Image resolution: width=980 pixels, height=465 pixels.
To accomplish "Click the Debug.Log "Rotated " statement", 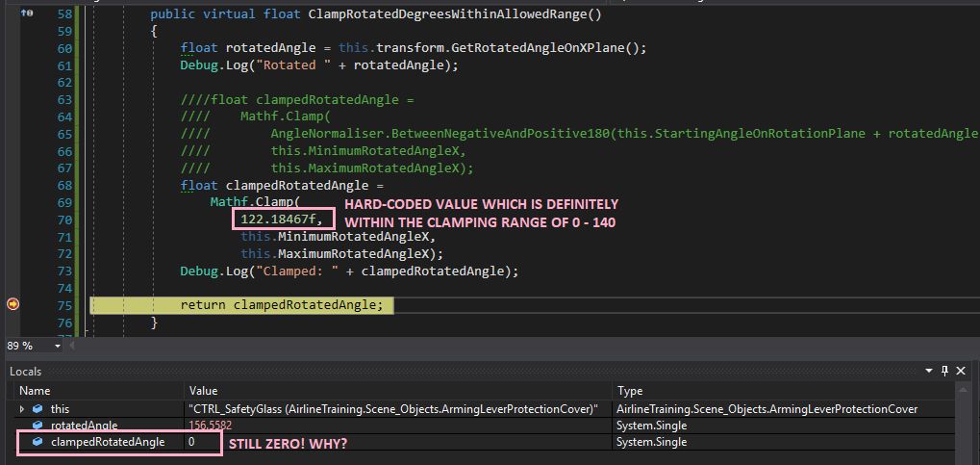I will pos(319,65).
